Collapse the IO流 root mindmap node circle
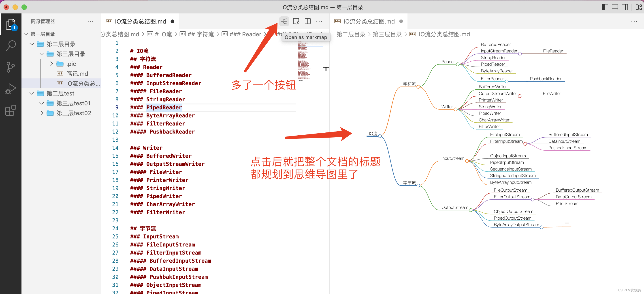Screen dimensions: 644x294 pyautogui.click(x=380, y=136)
